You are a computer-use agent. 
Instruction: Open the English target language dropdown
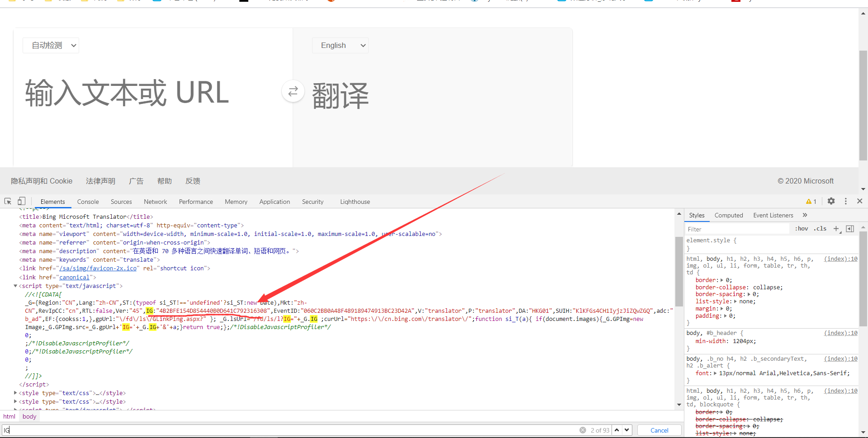click(x=340, y=45)
